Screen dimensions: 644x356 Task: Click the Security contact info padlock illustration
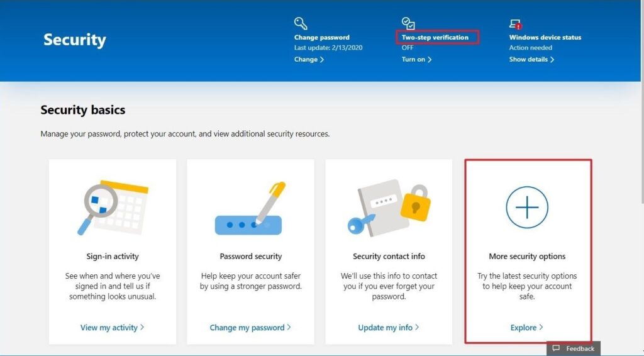click(x=389, y=208)
